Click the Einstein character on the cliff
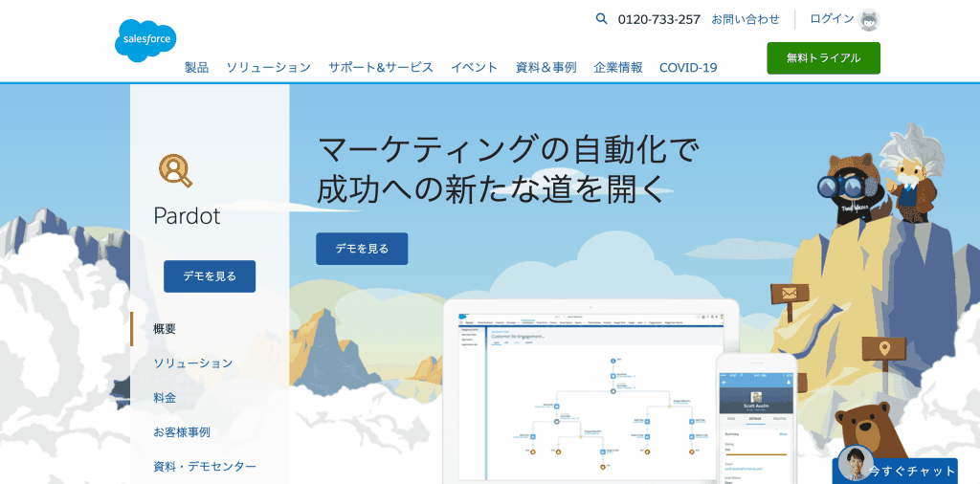The height and width of the screenshot is (484, 980). coord(911,170)
